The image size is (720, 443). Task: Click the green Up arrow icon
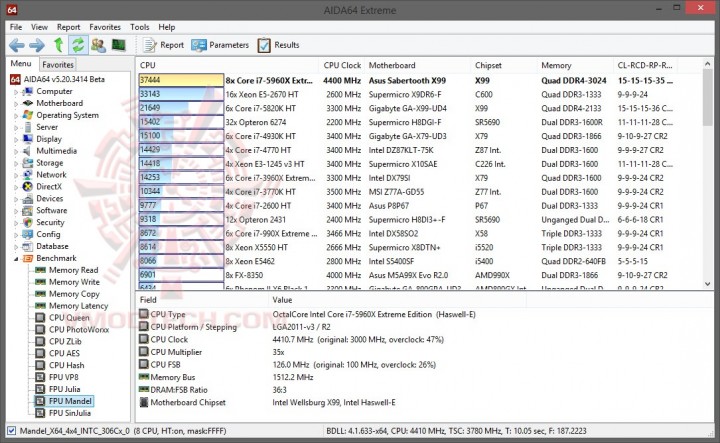(58, 45)
